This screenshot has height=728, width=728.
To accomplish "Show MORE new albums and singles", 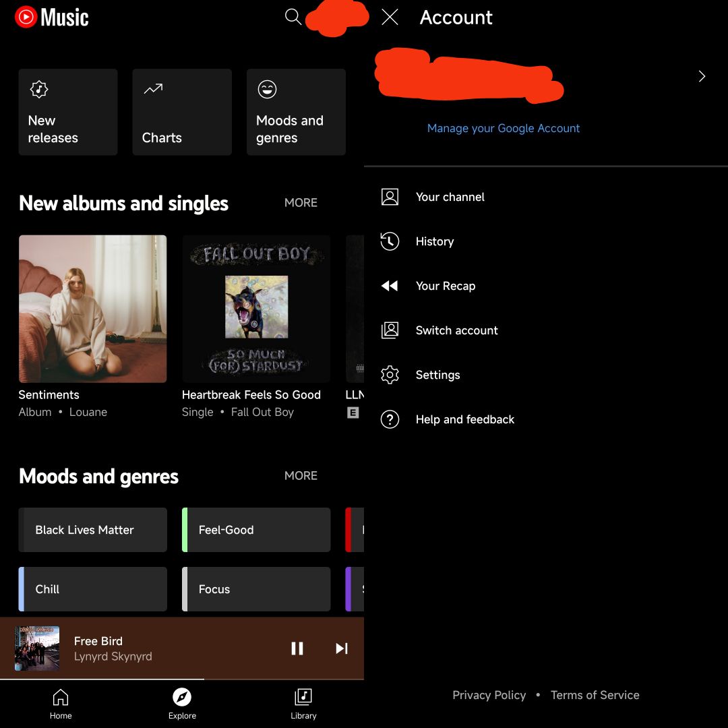I will (x=301, y=202).
